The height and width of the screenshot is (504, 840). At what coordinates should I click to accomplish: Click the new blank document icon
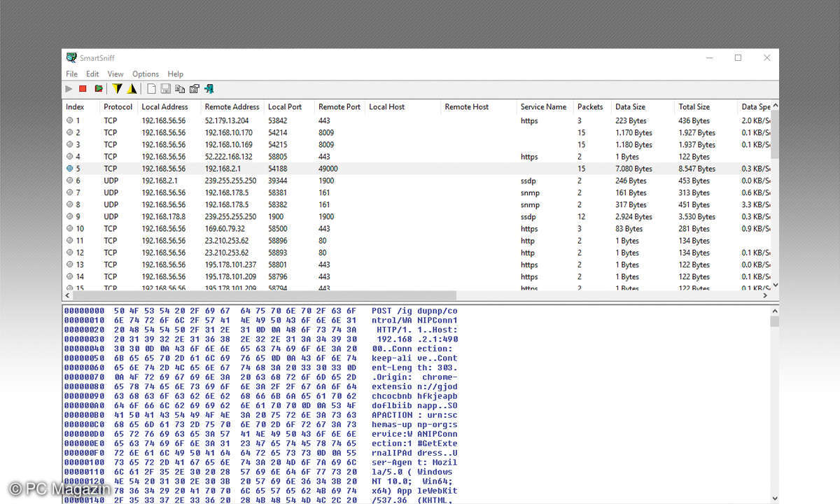pos(151,89)
